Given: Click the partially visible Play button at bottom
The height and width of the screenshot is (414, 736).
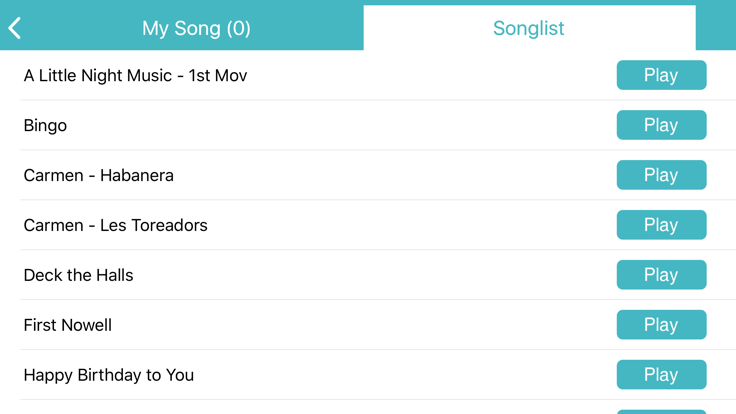Looking at the screenshot, I should 661,411.
